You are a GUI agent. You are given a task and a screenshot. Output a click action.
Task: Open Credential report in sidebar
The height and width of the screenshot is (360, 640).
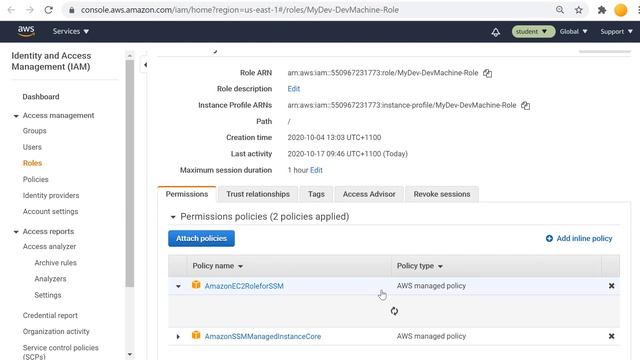[x=50, y=316]
